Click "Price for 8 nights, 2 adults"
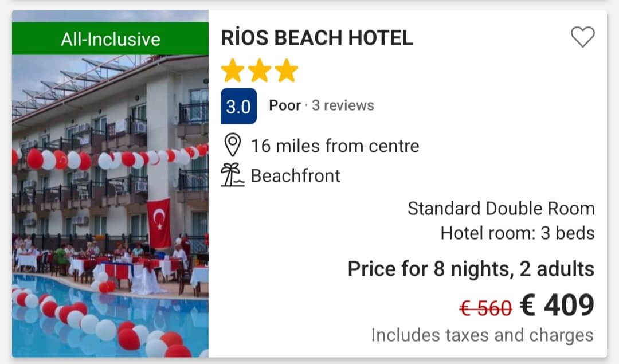The height and width of the screenshot is (364, 619). coord(471,268)
